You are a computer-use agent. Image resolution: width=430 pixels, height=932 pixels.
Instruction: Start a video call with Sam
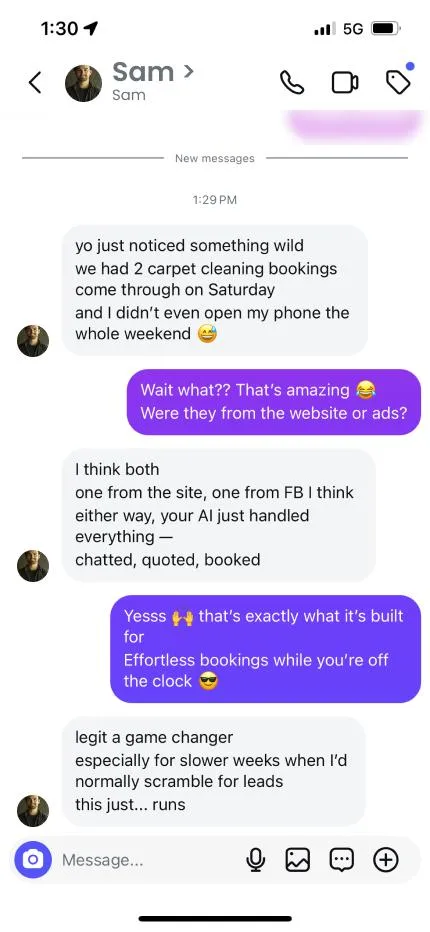[x=345, y=83]
